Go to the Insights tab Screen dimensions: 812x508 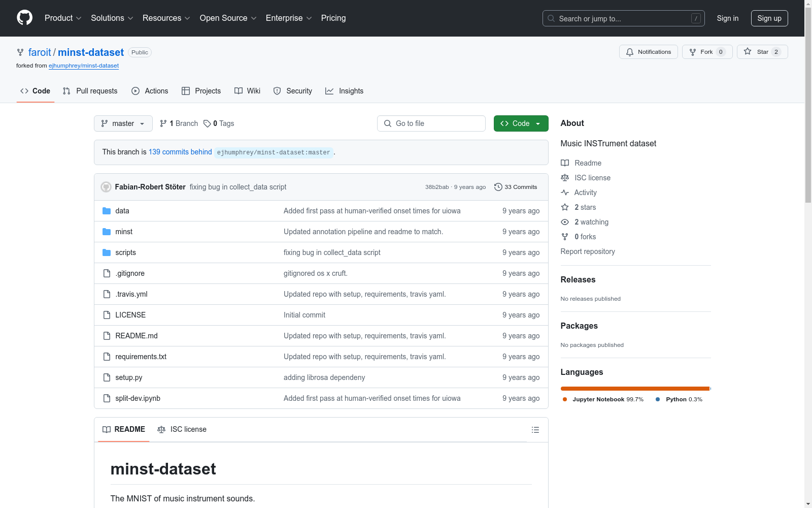(345, 91)
